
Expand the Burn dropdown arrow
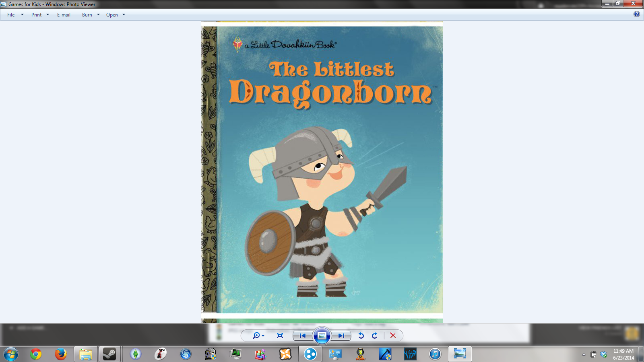click(98, 15)
